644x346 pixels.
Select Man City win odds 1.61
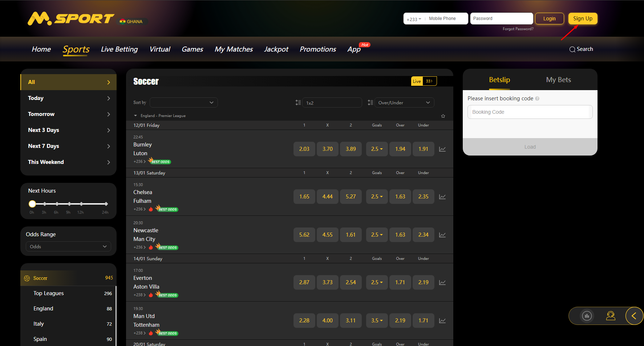pyautogui.click(x=351, y=235)
